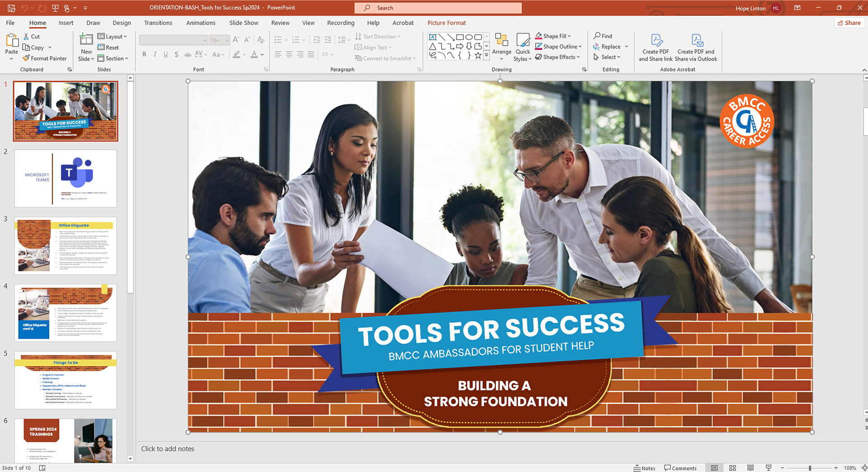Toggle Bold formatting
Image resolution: width=868 pixels, height=472 pixels.
click(144, 54)
